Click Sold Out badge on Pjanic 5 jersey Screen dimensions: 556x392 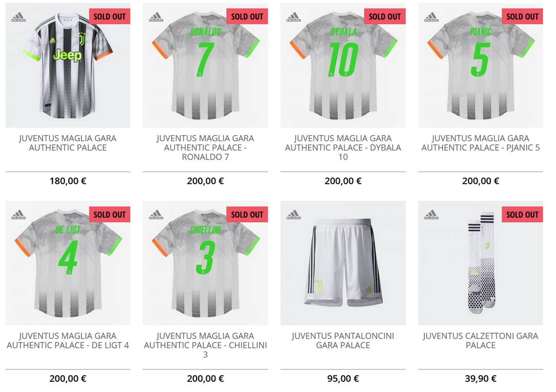[522, 17]
